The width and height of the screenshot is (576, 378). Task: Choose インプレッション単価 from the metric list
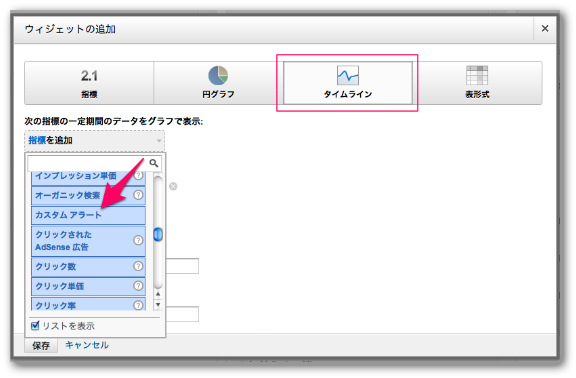(89, 177)
